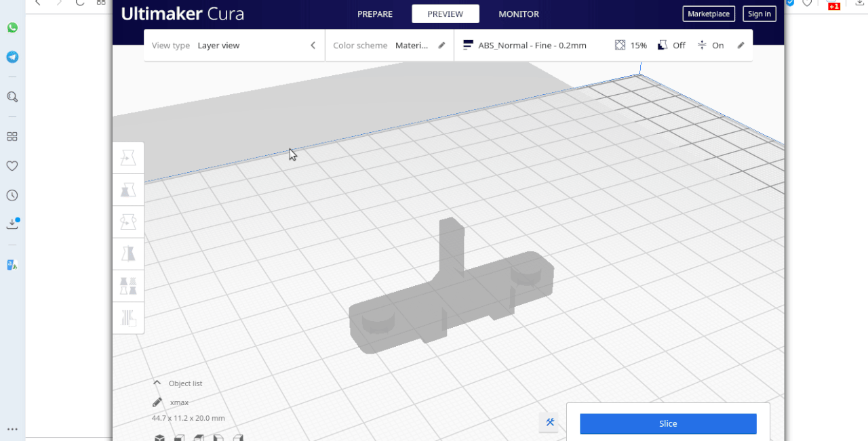This screenshot has width=868, height=441.
Task: Click the color scheme edit pencil icon
Action: coord(441,45)
